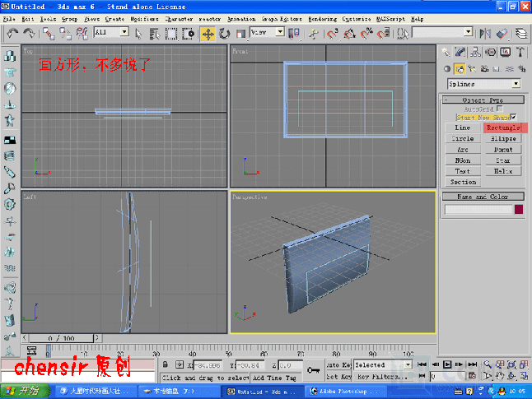
Task: Switch to the Utilities panel tab
Action: pos(520,52)
